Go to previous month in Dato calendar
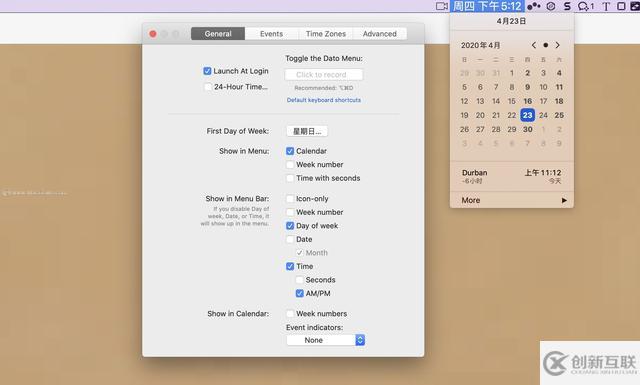This screenshot has height=385, width=640. click(534, 45)
